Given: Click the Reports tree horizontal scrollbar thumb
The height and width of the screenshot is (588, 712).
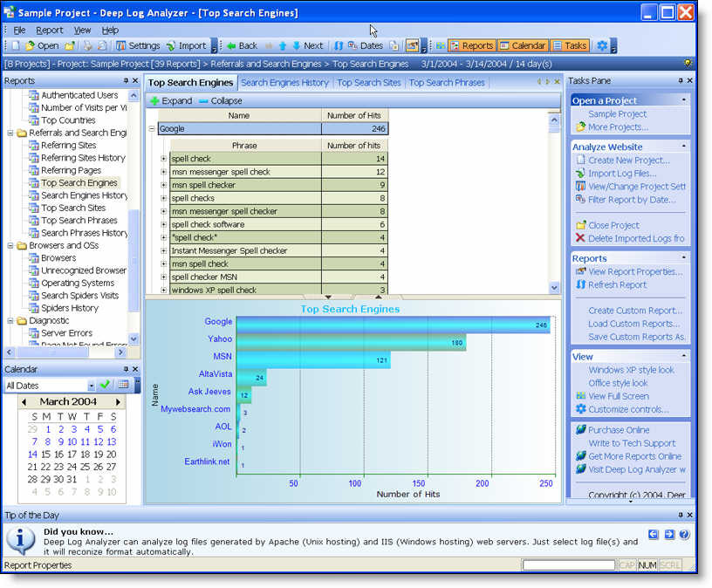Looking at the screenshot, I should 51,352.
